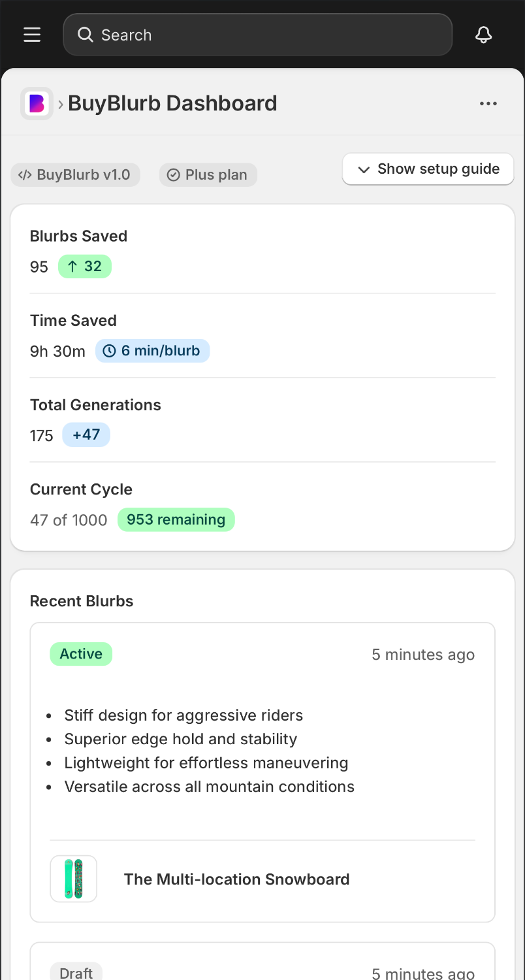This screenshot has height=980, width=525.
Task: Tap the clock icon in 6 min/blurb badge
Action: (x=109, y=351)
